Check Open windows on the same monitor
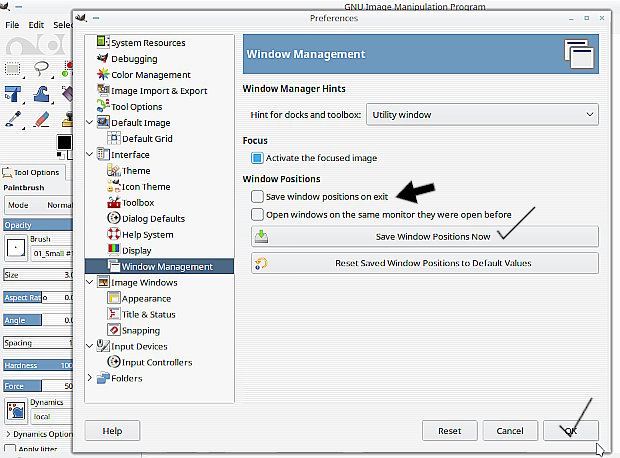This screenshot has width=620, height=458. click(x=257, y=214)
